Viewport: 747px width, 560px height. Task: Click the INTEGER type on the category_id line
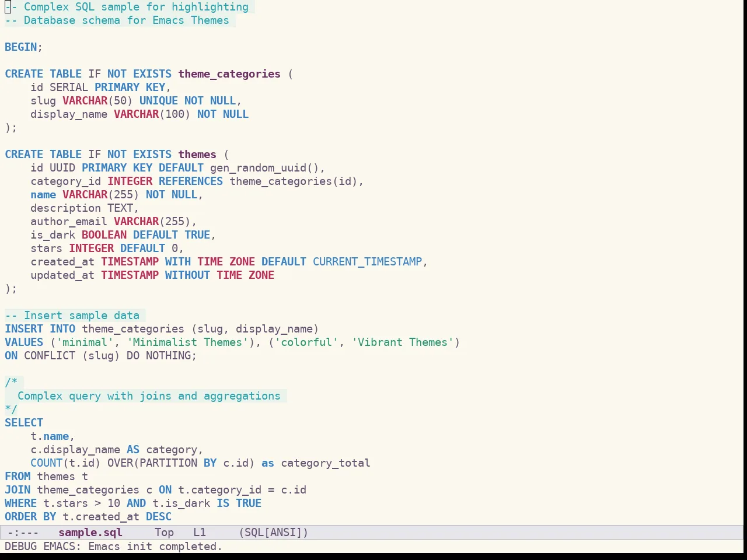(x=130, y=181)
